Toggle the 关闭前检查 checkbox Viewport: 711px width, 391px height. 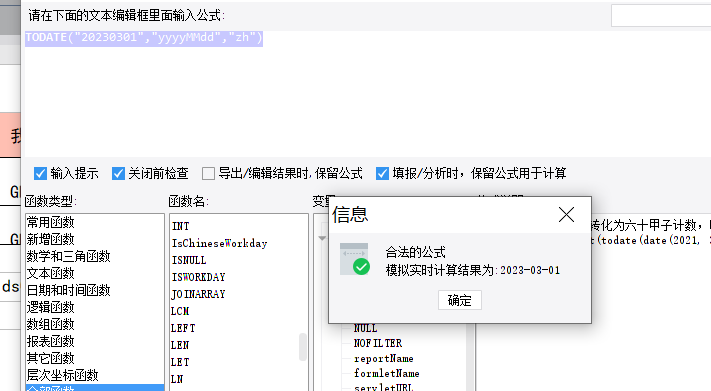118,173
